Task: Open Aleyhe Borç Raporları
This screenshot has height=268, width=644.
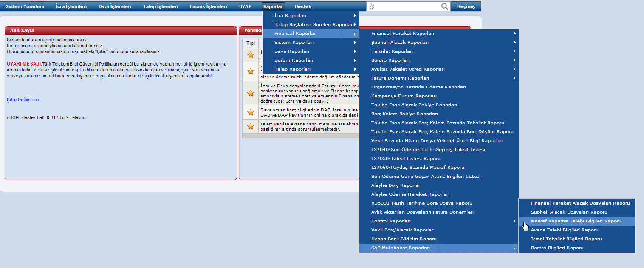Action: click(439, 185)
